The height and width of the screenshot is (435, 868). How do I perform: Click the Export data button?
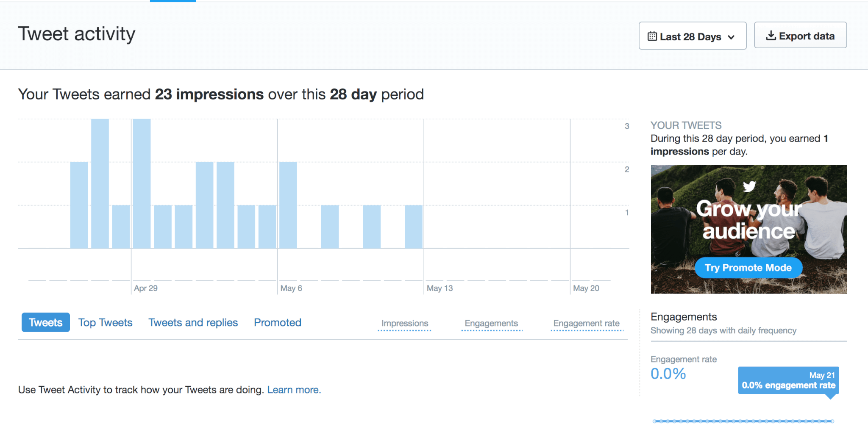(x=800, y=35)
